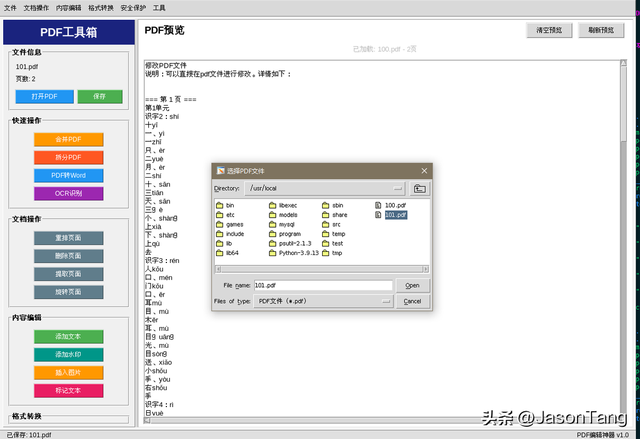Click the 101.pdf filename in 文件信息

(27, 67)
